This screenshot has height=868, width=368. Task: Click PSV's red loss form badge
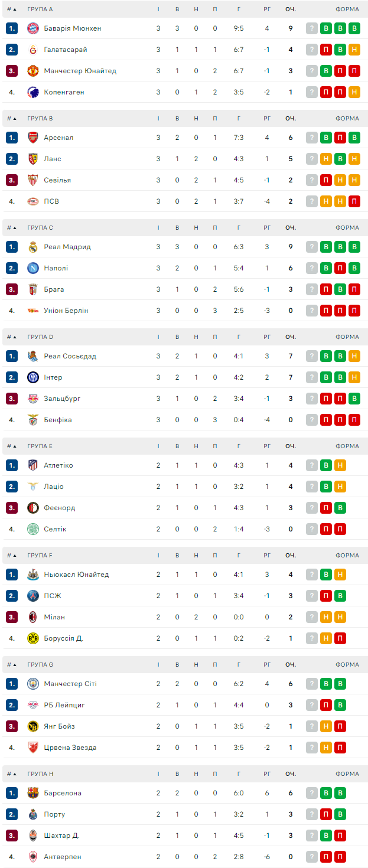click(354, 201)
